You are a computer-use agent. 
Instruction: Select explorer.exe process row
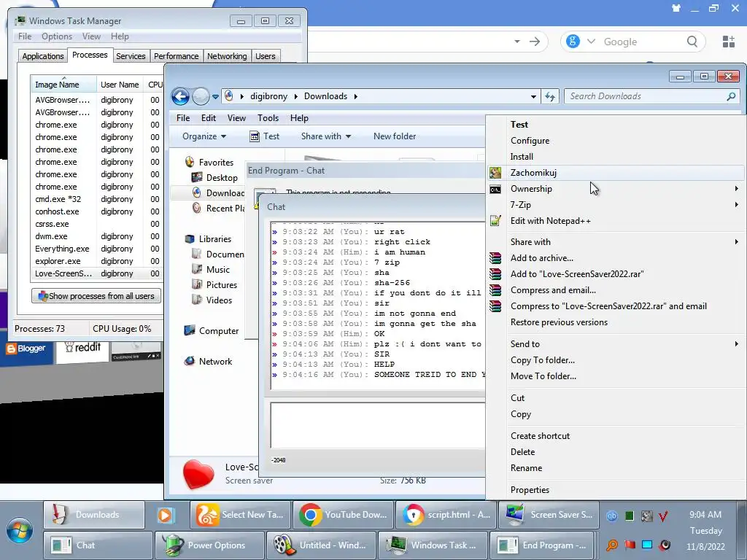tap(97, 261)
